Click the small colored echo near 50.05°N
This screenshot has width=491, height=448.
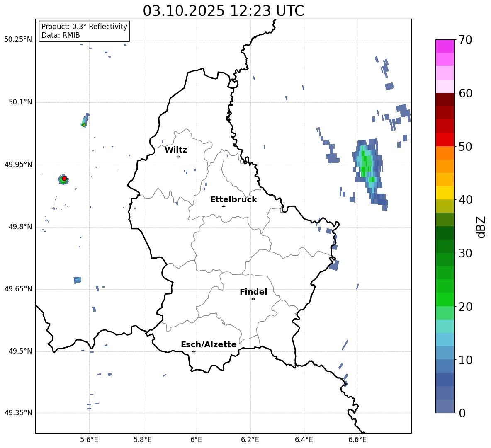85,121
